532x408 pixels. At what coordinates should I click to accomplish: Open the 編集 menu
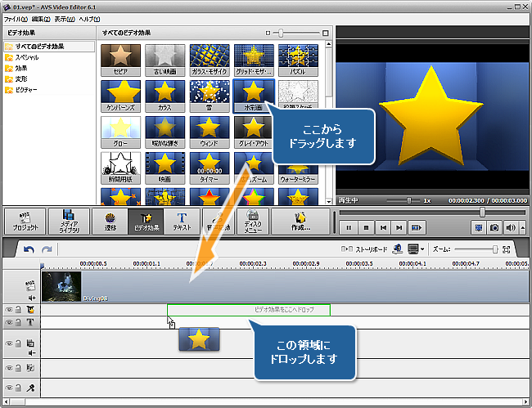click(x=41, y=20)
